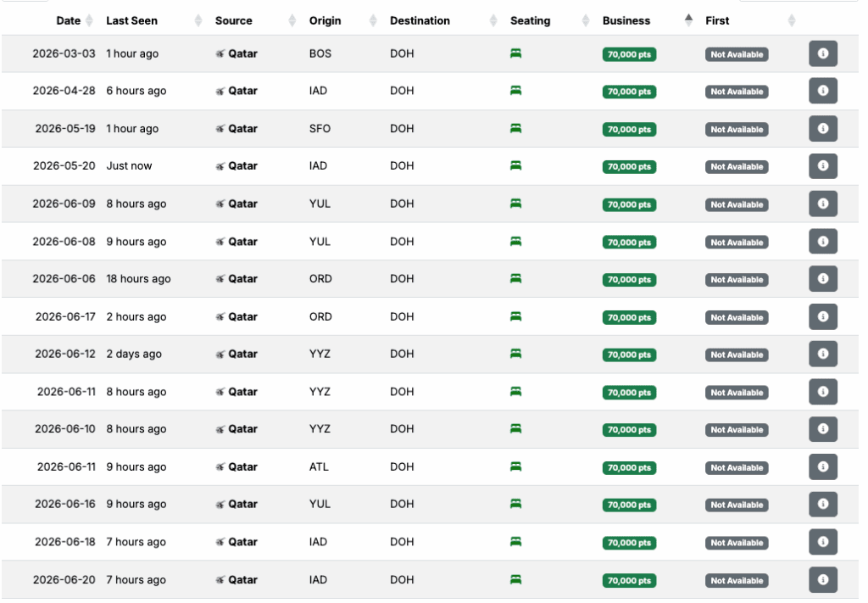
Task: Click the info icon for the ATL flight
Action: pos(823,467)
